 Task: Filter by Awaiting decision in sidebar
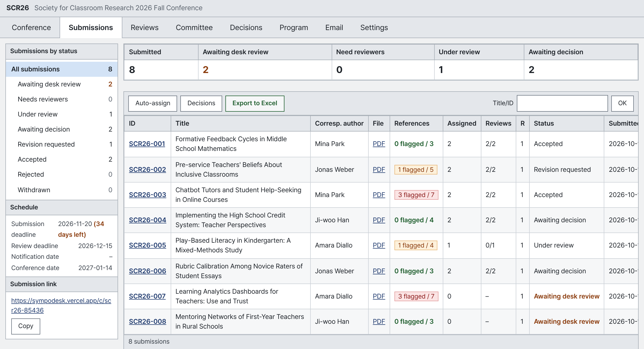click(62, 129)
